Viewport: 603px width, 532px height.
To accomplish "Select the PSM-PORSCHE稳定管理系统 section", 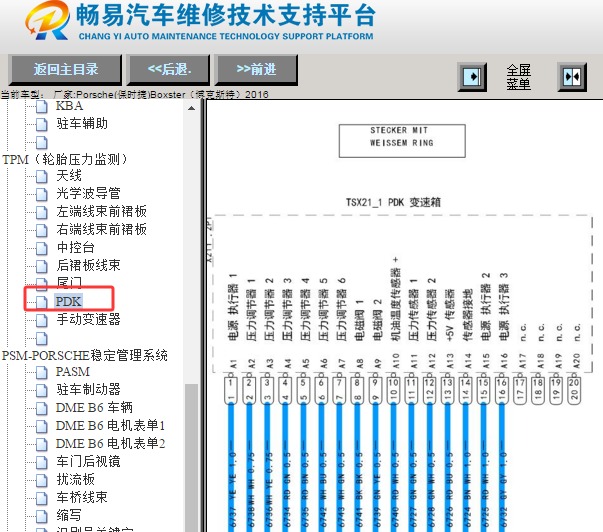I will [85, 355].
